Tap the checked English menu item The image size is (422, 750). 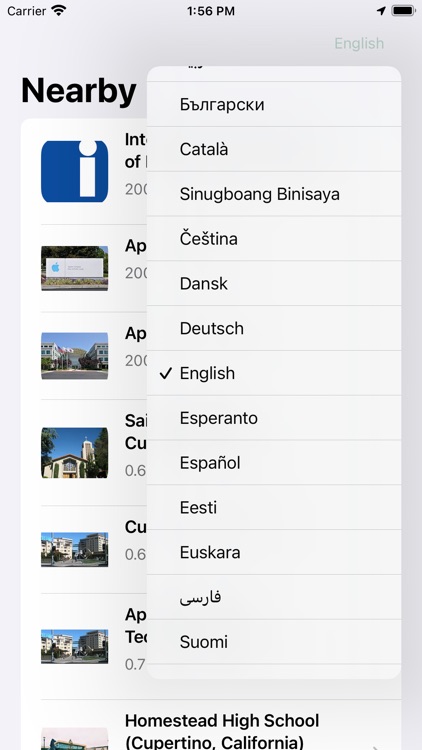(274, 373)
